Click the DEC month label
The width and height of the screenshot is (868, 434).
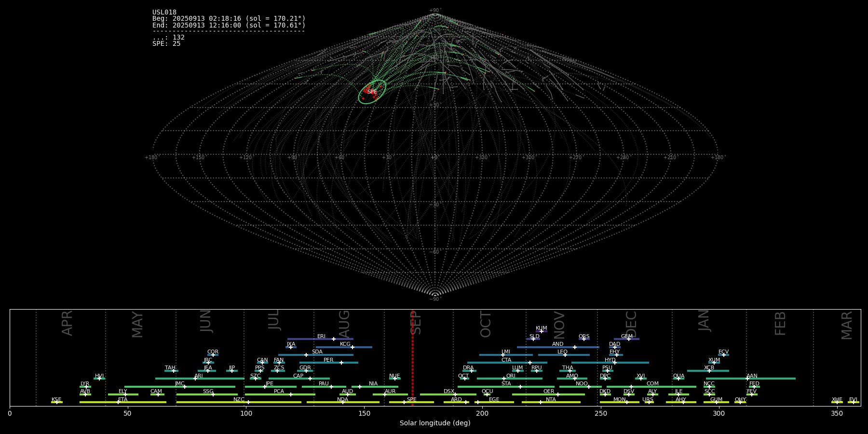pos(631,324)
